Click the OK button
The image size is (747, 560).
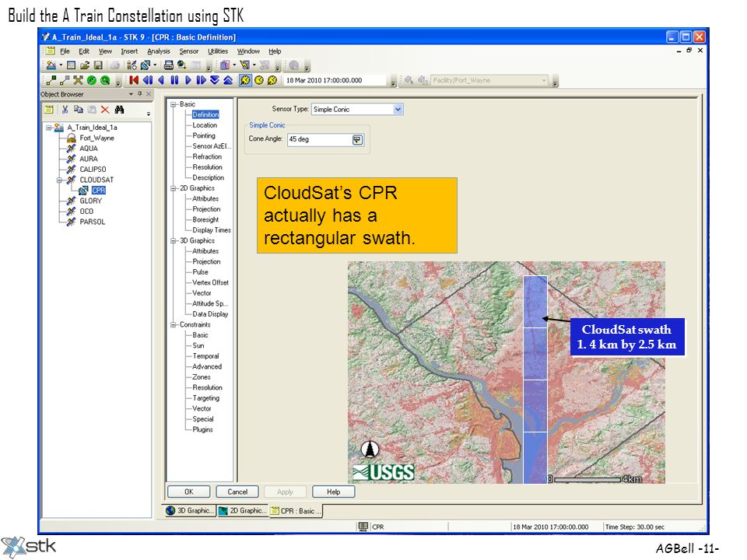188,492
